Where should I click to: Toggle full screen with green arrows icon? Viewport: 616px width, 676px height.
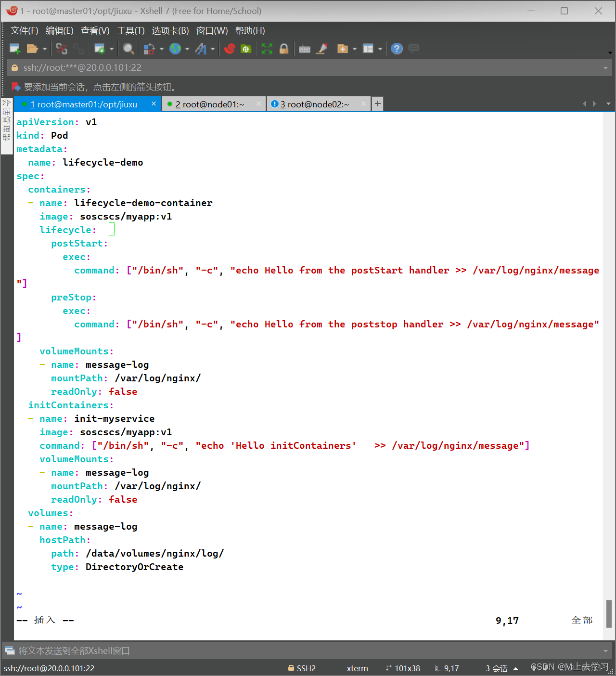[267, 49]
